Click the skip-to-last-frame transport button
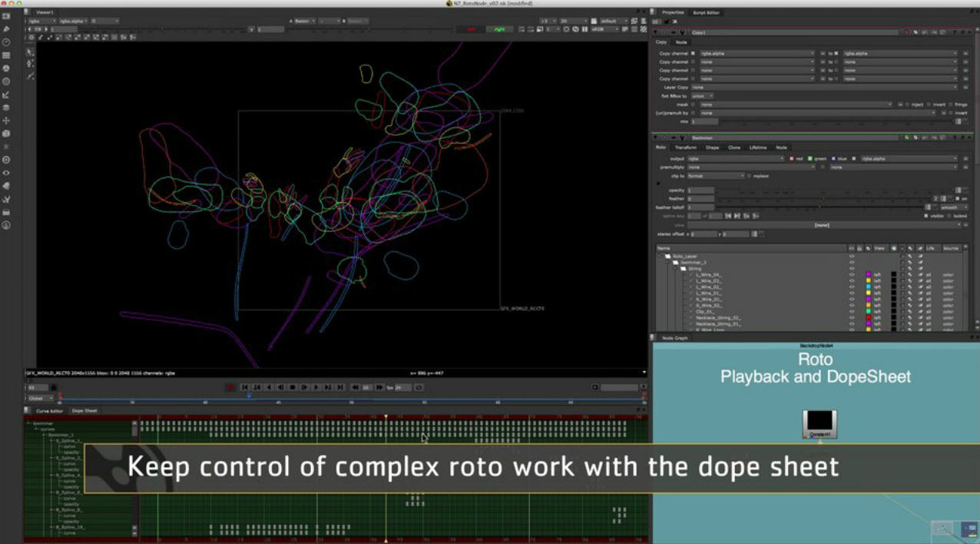The image size is (980, 544). pyautogui.click(x=339, y=387)
